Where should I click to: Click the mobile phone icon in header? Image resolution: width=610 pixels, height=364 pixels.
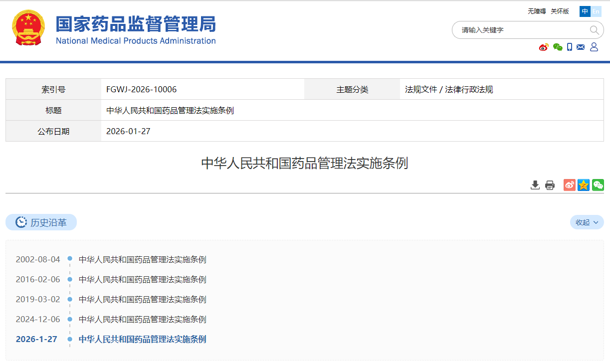pyautogui.click(x=570, y=47)
